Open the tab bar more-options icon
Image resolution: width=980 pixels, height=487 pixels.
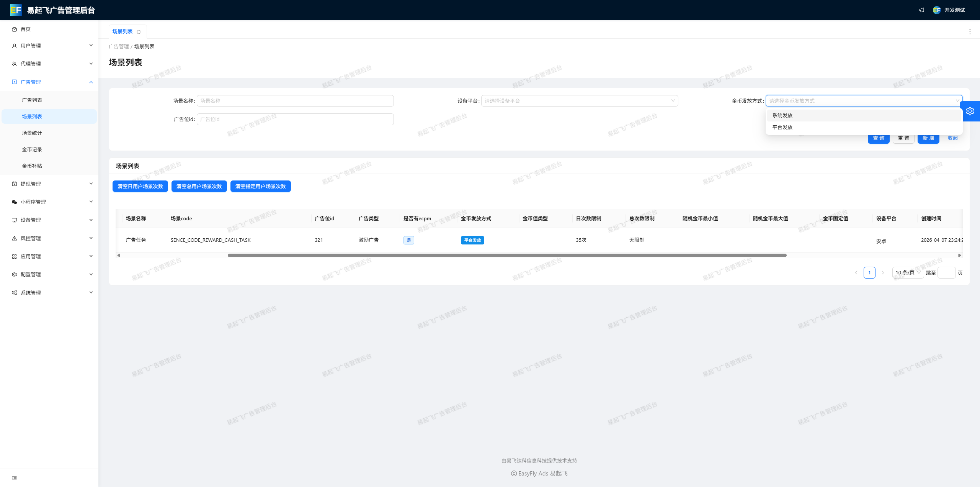[x=970, y=32]
